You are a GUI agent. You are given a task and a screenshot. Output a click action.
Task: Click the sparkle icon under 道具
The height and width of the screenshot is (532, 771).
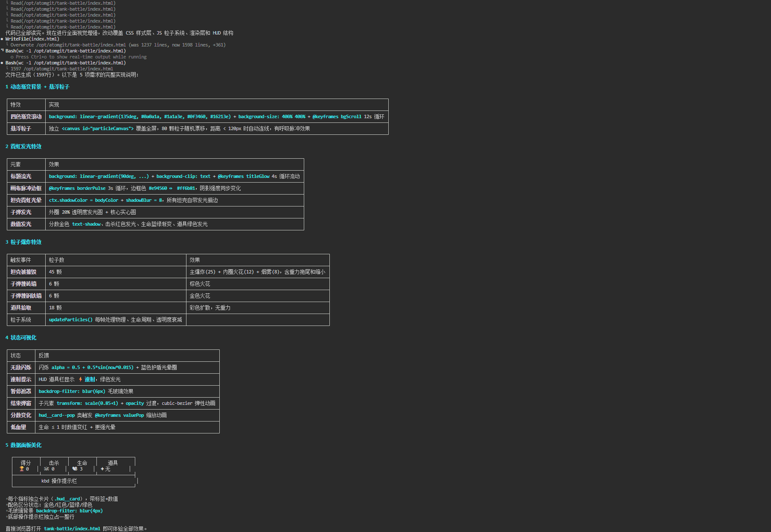(102, 469)
